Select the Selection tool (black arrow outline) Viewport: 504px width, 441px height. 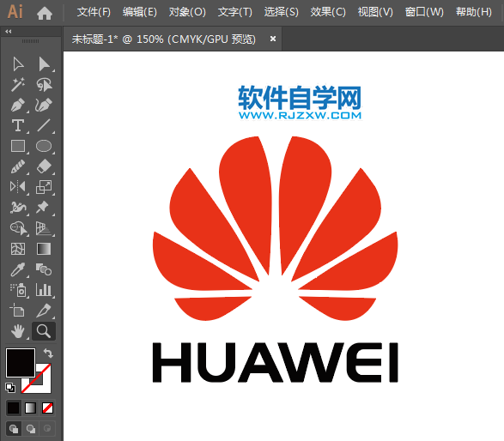[18, 64]
